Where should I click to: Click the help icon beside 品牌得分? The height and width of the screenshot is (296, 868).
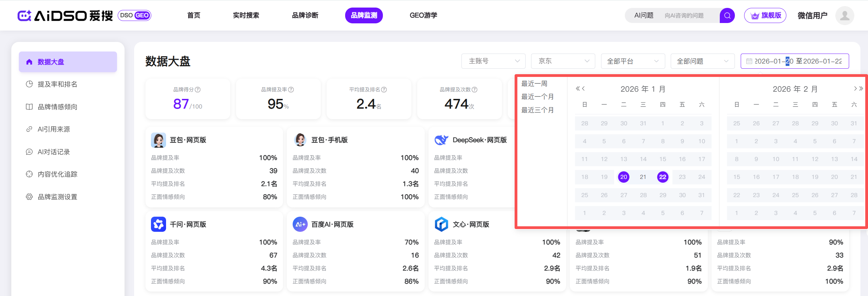tap(198, 90)
